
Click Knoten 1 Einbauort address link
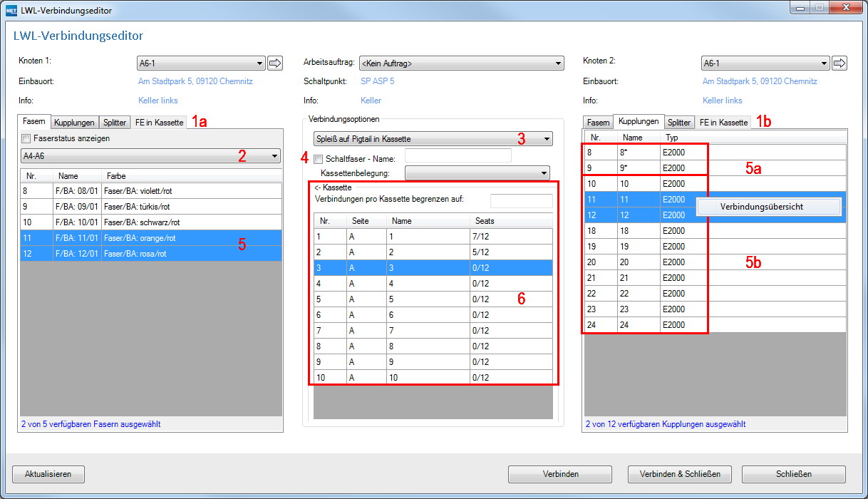click(195, 81)
